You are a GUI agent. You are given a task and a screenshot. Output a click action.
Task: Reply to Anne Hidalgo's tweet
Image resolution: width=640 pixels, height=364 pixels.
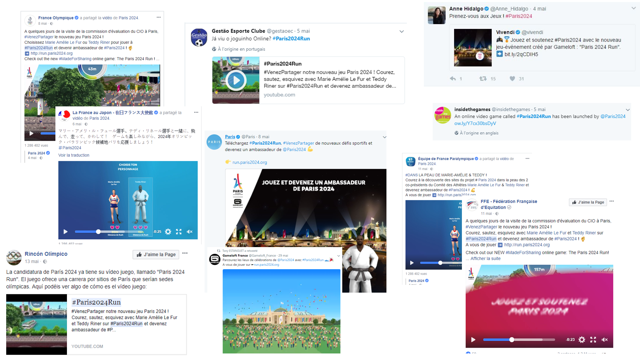[453, 79]
